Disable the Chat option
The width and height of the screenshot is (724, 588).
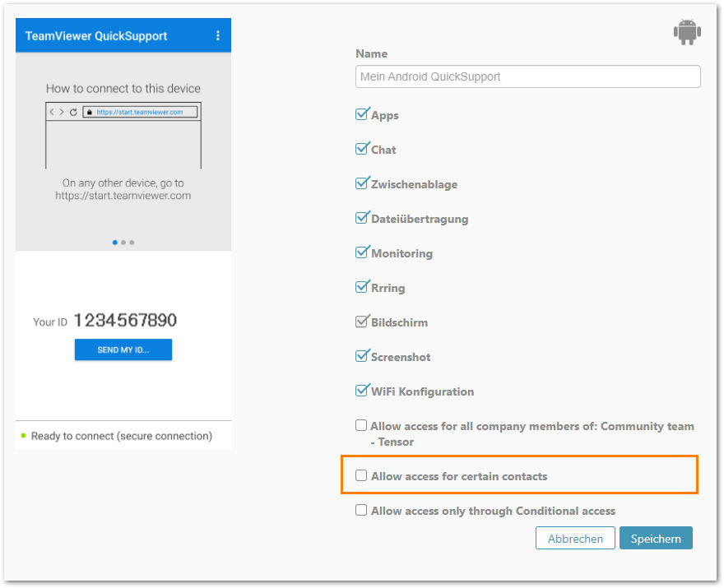pyautogui.click(x=362, y=149)
